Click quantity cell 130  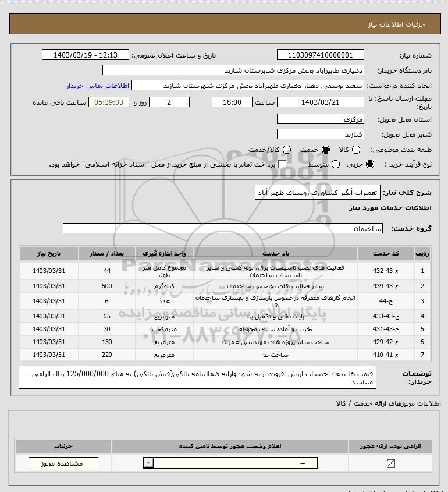(x=107, y=342)
